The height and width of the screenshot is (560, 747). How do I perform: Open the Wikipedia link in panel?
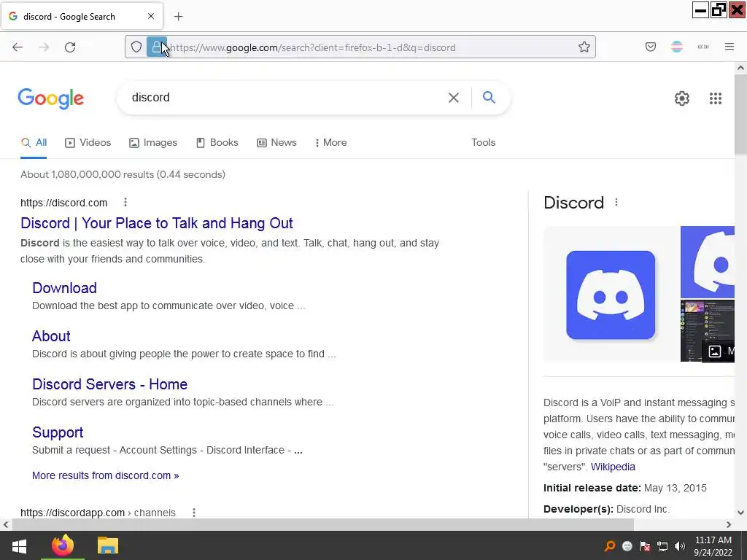tap(613, 467)
